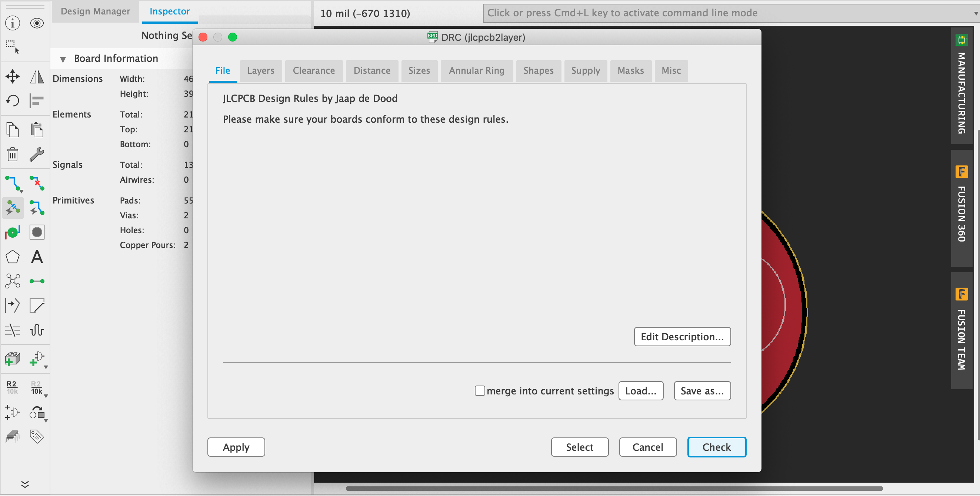Select the Via tool

click(13, 232)
